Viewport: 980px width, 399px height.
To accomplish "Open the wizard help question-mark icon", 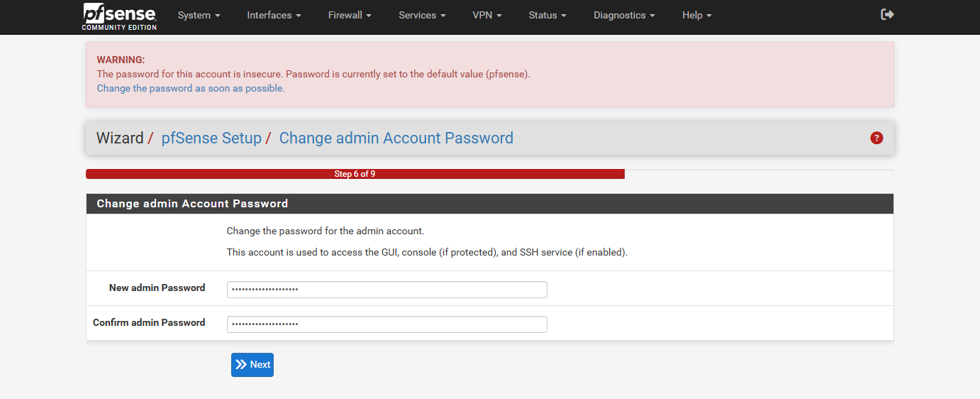I will click(876, 138).
